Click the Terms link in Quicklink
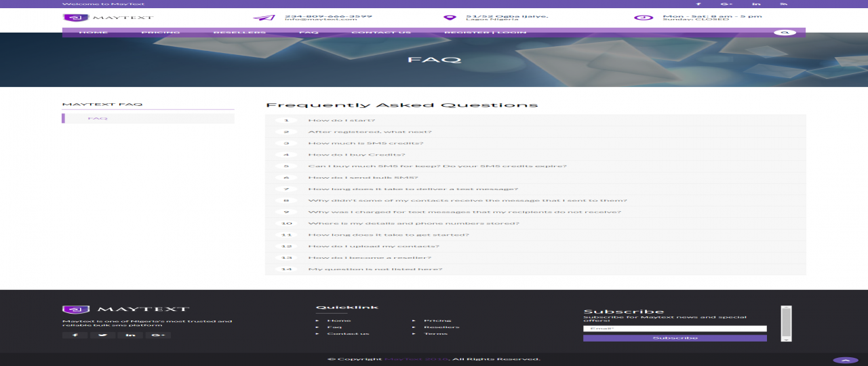 (x=435, y=333)
